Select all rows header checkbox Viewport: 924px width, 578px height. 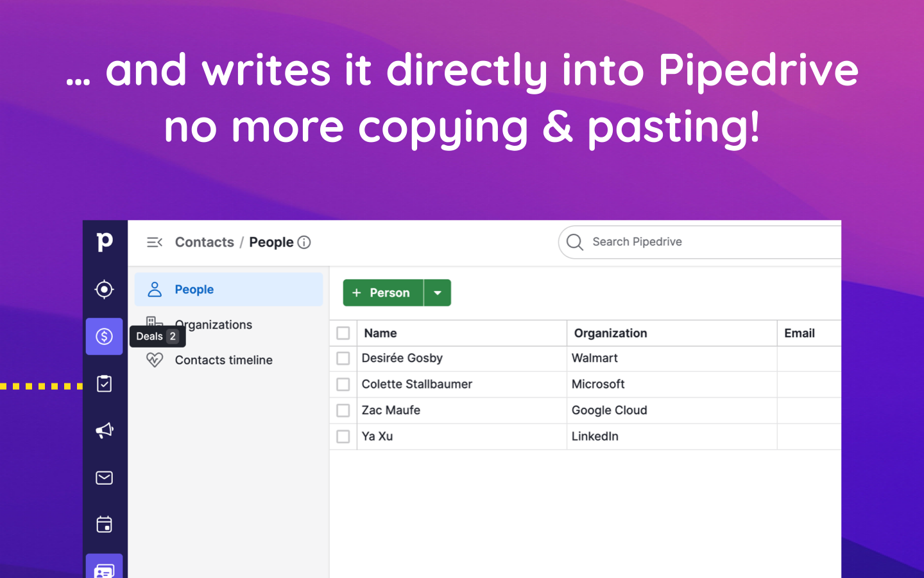343,333
